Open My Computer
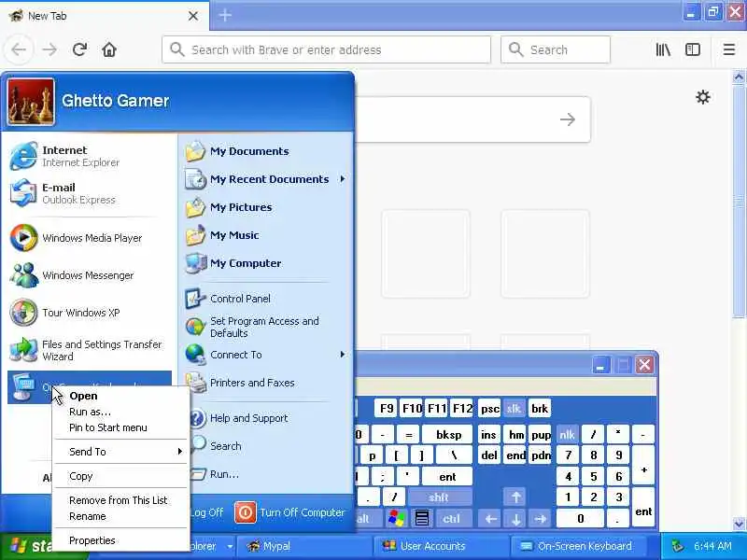Viewport: 747px width, 560px height. pos(266,263)
